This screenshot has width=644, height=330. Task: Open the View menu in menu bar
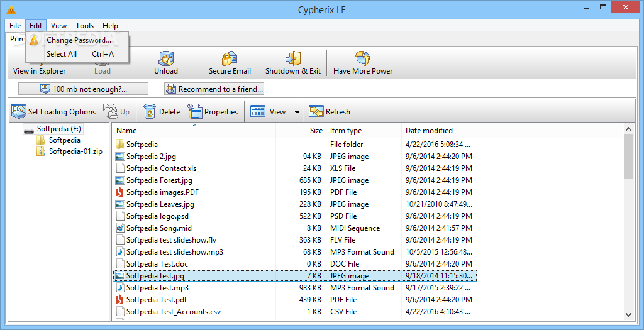tap(58, 25)
